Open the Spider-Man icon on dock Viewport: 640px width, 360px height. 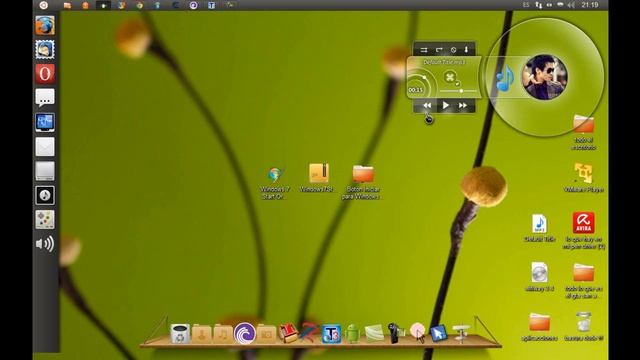pos(309,333)
